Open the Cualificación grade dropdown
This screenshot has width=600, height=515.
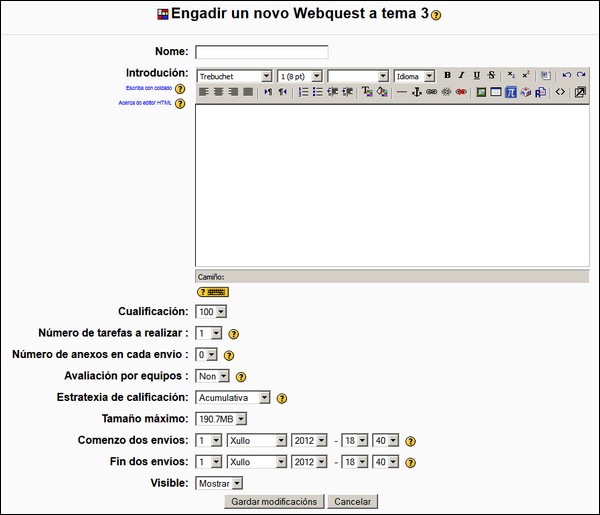[x=211, y=312]
